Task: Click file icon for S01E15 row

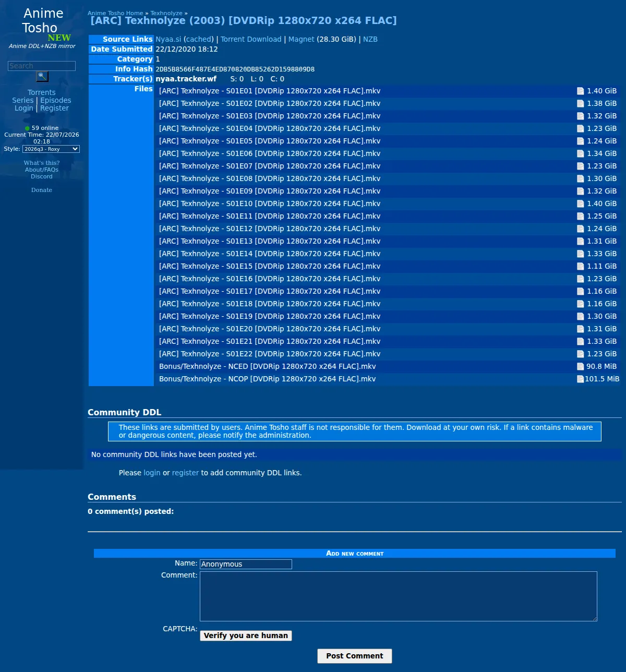Action: (x=580, y=266)
